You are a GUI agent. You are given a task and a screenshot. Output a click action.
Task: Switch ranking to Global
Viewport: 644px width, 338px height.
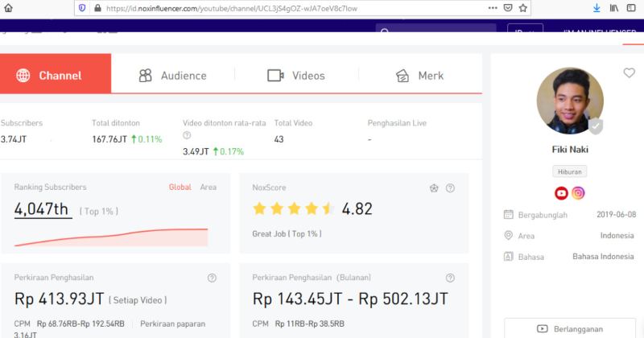(180, 187)
